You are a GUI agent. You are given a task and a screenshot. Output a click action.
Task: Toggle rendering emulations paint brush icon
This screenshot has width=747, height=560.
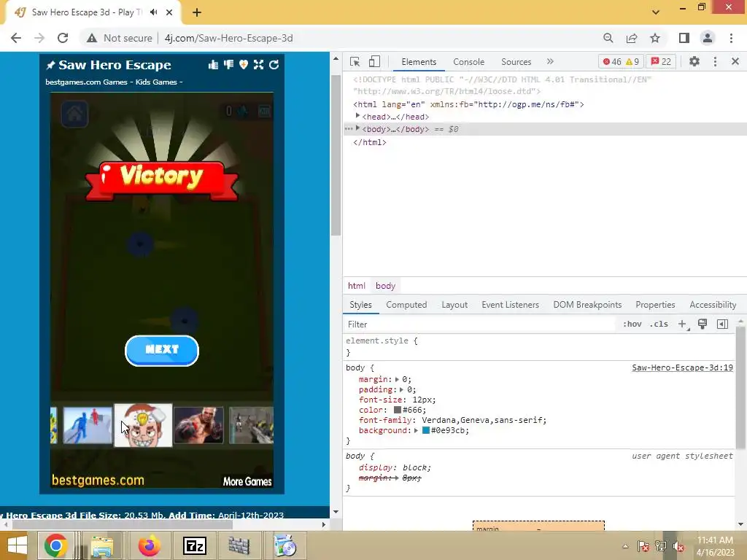coord(703,324)
